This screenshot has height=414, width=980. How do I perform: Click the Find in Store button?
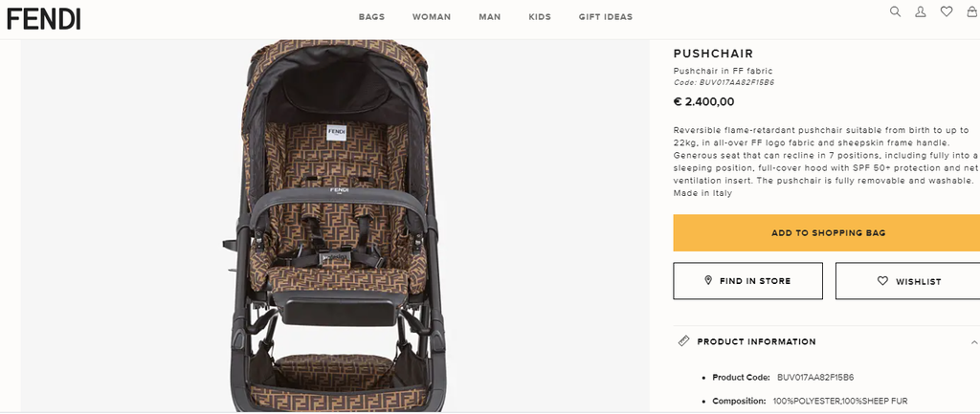coord(747,281)
